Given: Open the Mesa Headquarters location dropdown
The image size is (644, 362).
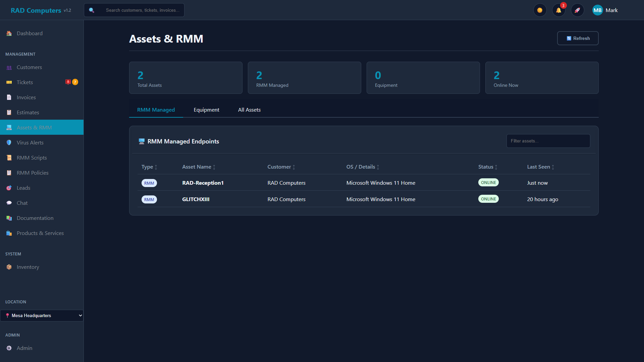Looking at the screenshot, I should pyautogui.click(x=42, y=315).
